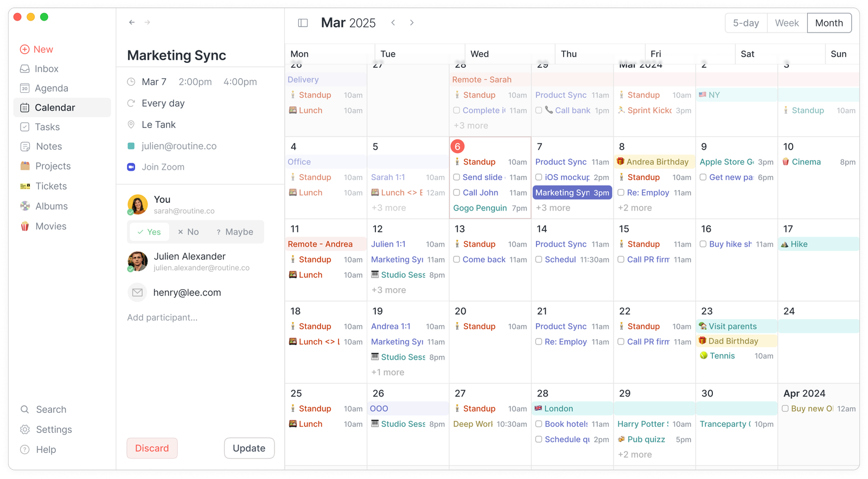This screenshot has height=479, width=868.
Task: Toggle the sidebar panel icon
Action: (x=303, y=23)
